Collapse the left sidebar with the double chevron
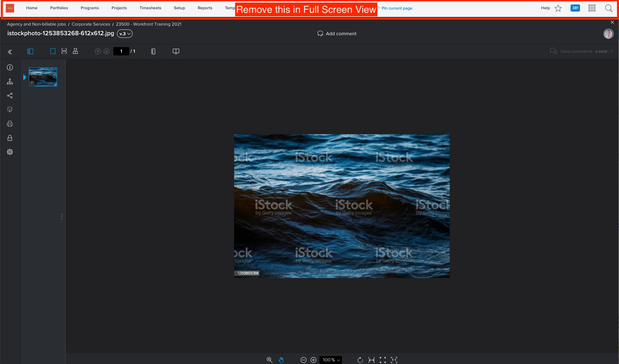This screenshot has height=364, width=619. [x=10, y=52]
